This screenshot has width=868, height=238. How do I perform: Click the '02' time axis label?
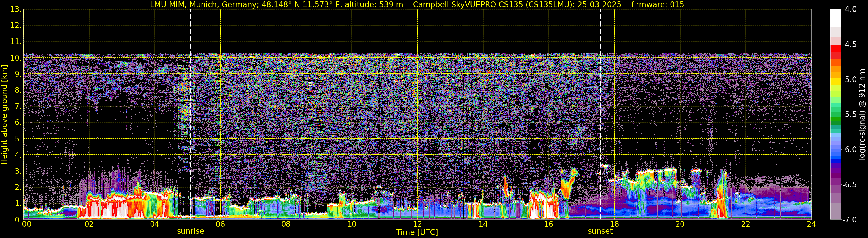[89, 224]
